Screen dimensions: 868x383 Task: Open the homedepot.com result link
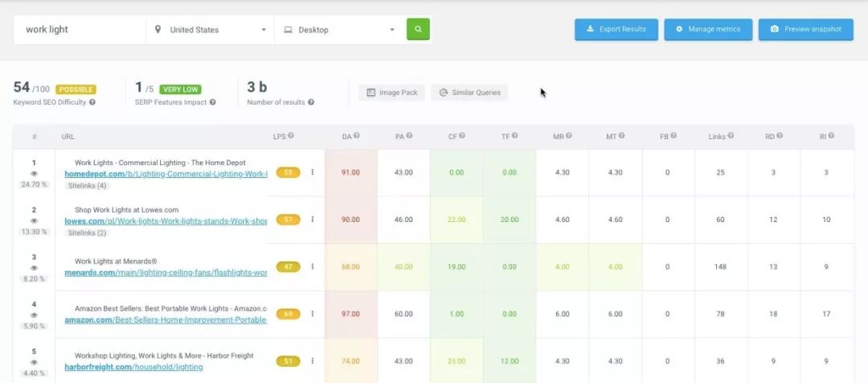pos(166,174)
